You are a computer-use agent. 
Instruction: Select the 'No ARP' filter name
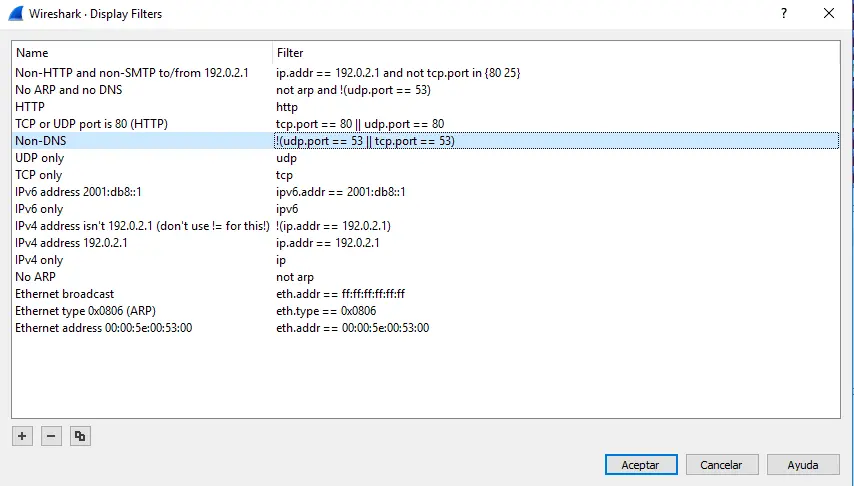pos(35,277)
